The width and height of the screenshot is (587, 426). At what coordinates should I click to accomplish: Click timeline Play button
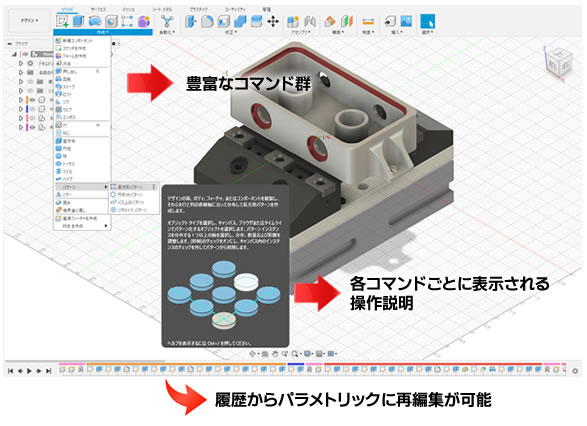(29, 371)
